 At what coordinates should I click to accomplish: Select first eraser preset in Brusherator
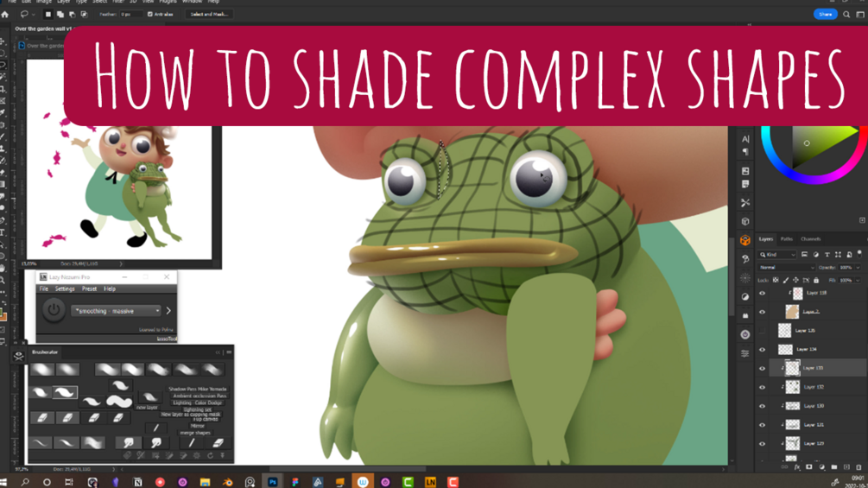click(42, 418)
